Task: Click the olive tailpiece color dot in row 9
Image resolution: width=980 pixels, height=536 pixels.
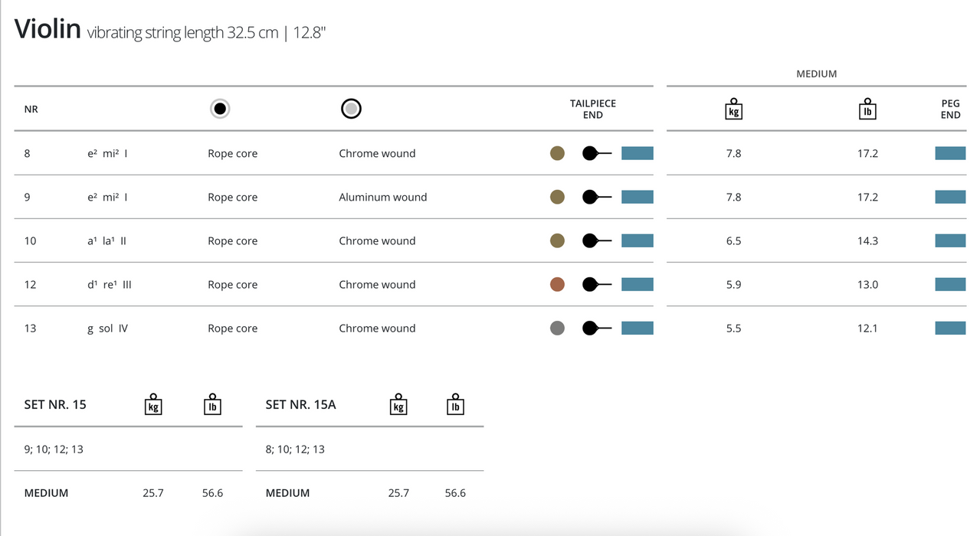Action: click(557, 197)
